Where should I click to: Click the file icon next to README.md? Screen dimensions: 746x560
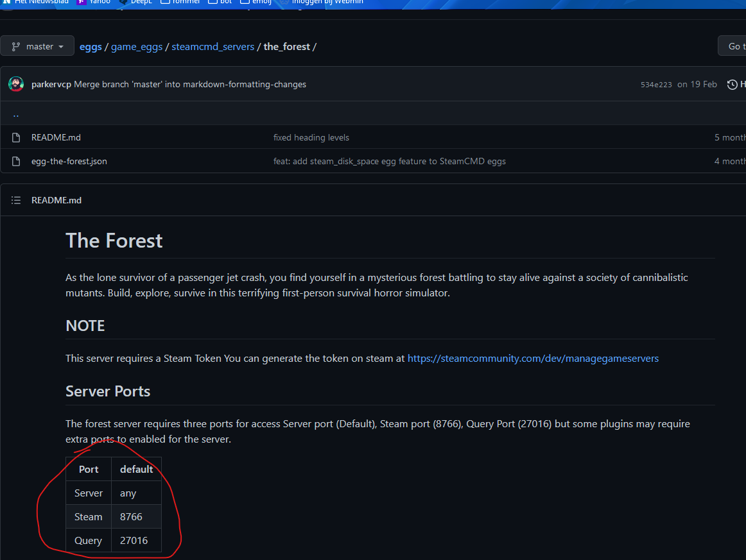[15, 137]
